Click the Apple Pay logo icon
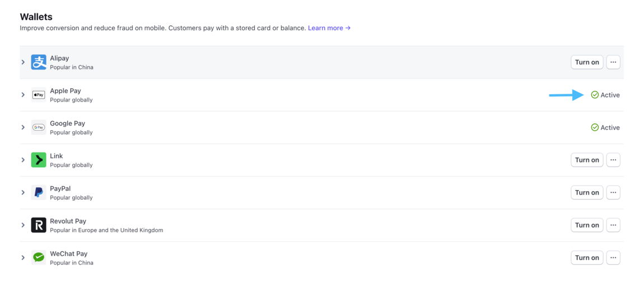644x281 pixels. [x=39, y=95]
